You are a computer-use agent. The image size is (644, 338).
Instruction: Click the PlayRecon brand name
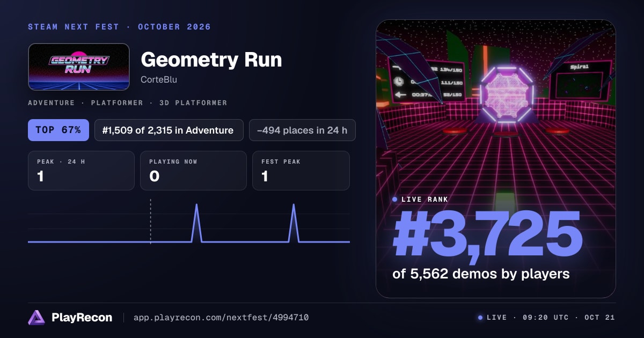82,318
